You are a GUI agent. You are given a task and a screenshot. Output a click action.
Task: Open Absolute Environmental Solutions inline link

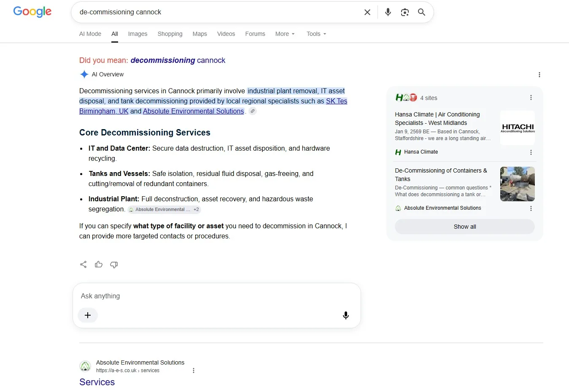pyautogui.click(x=193, y=111)
